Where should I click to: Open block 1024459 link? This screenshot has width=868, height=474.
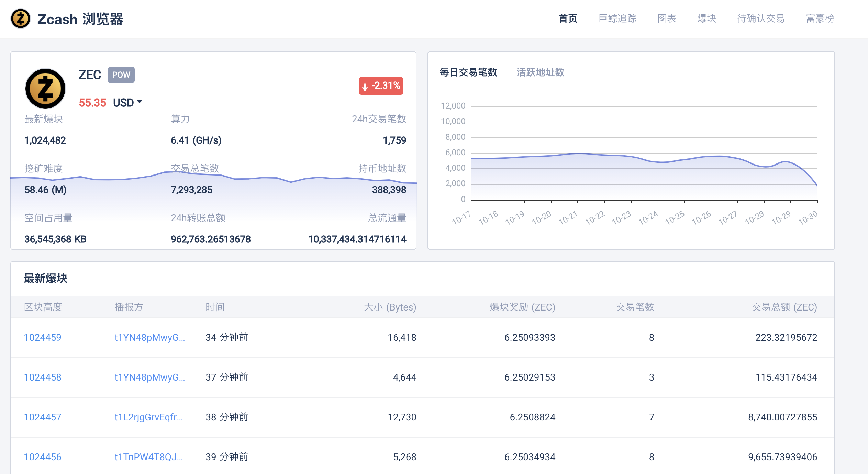point(43,337)
